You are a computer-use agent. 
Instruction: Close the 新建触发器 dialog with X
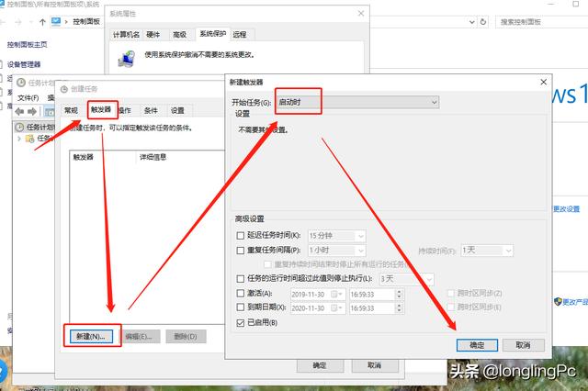click(x=543, y=82)
